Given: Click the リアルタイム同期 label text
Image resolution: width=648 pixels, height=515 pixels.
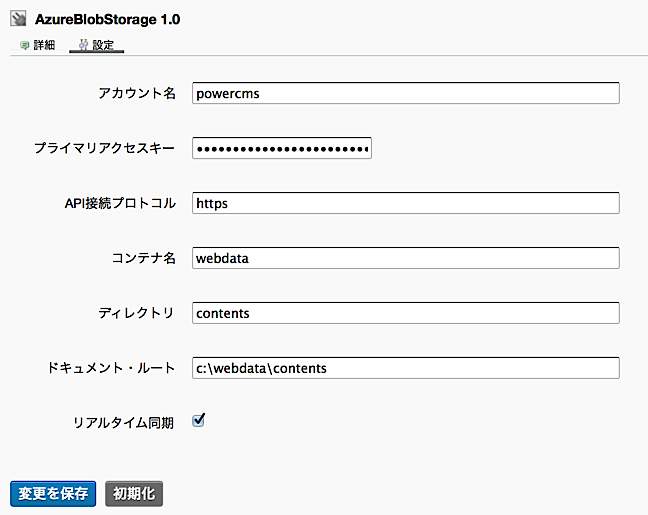Looking at the screenshot, I should (x=124, y=423).
